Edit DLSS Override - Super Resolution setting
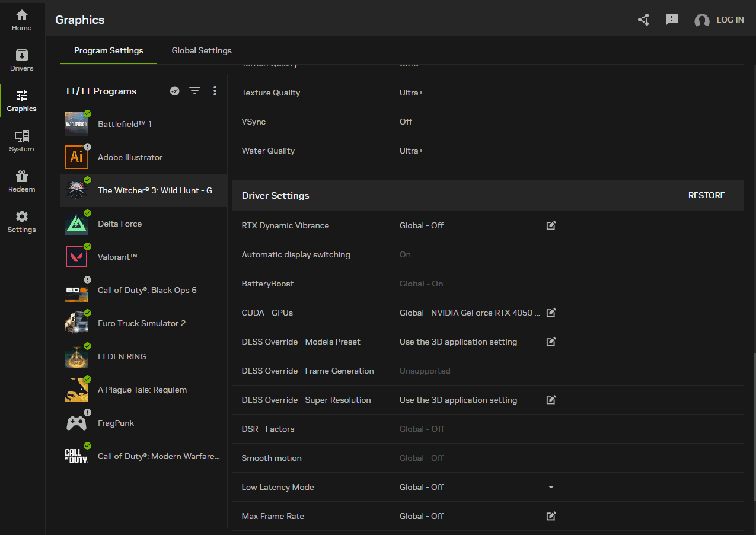 tap(551, 400)
